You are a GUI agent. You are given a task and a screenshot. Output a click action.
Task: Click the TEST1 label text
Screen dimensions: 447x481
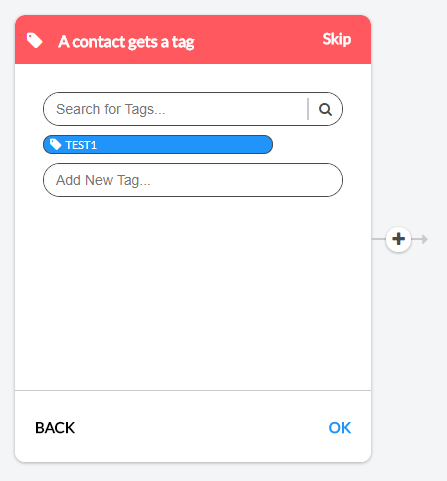[x=81, y=145]
